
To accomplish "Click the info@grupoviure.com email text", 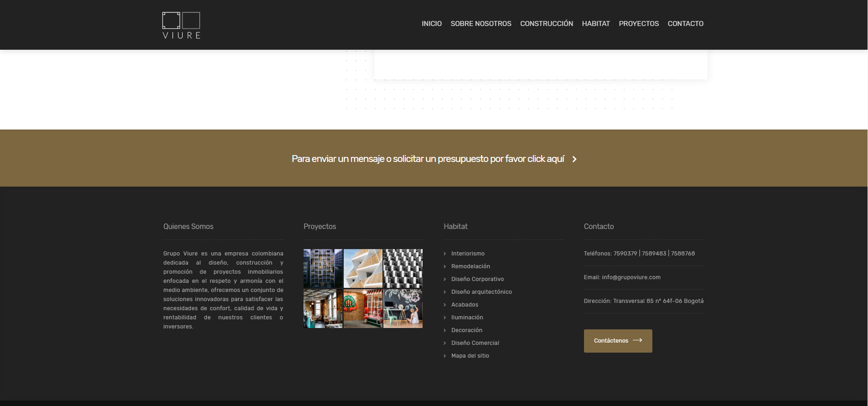I will point(631,277).
